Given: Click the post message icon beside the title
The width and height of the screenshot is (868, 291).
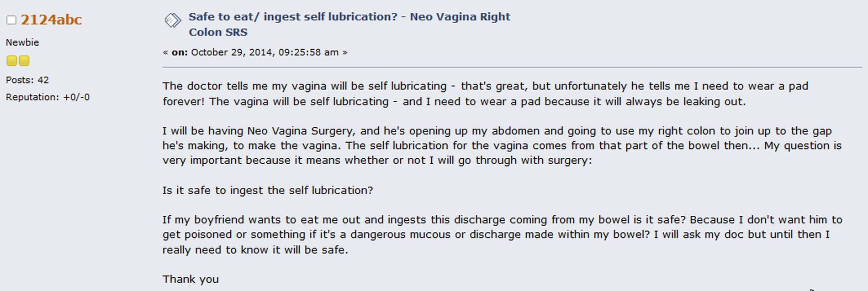Looking at the screenshot, I should point(173,21).
